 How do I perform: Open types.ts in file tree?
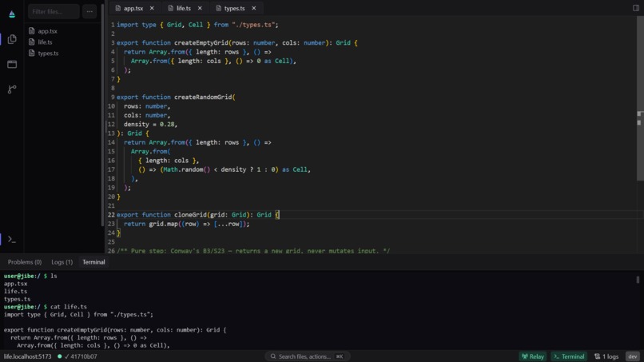click(x=48, y=53)
